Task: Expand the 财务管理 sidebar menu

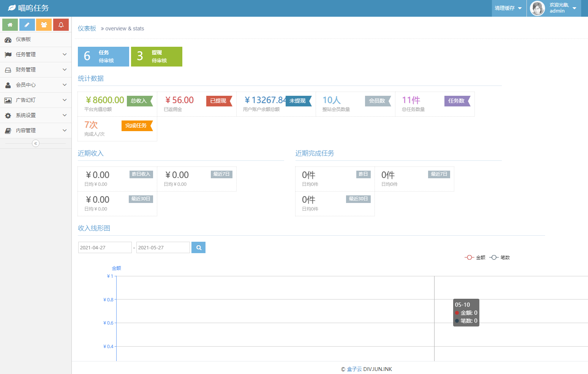Action: coord(36,70)
